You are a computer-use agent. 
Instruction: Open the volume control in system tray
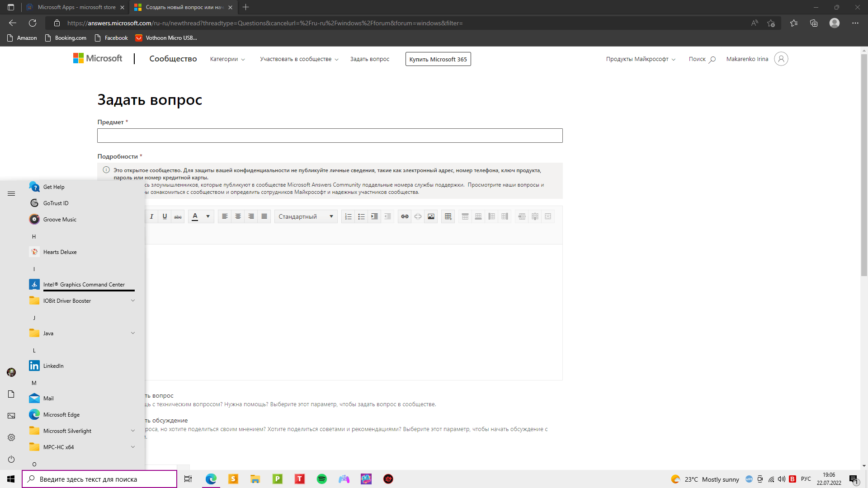click(x=782, y=479)
